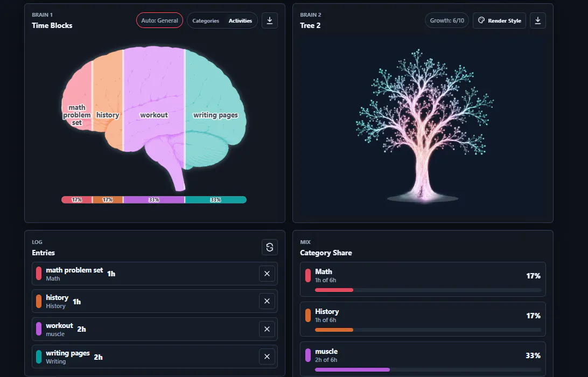Click the 33% value on muscle card
This screenshot has width=588, height=377.
533,355
